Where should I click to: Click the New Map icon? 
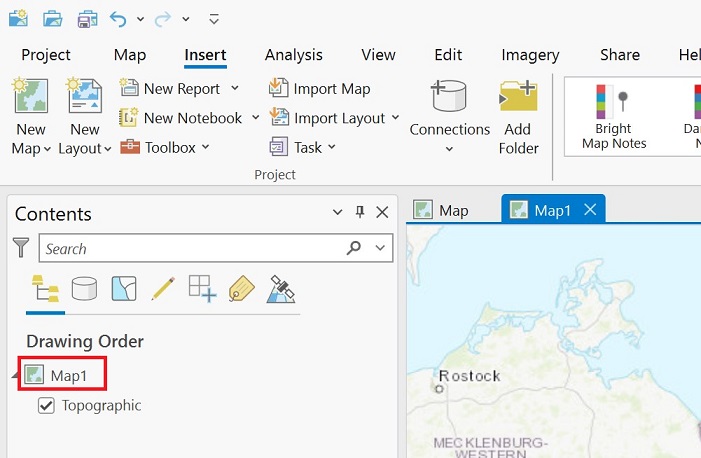point(31,96)
